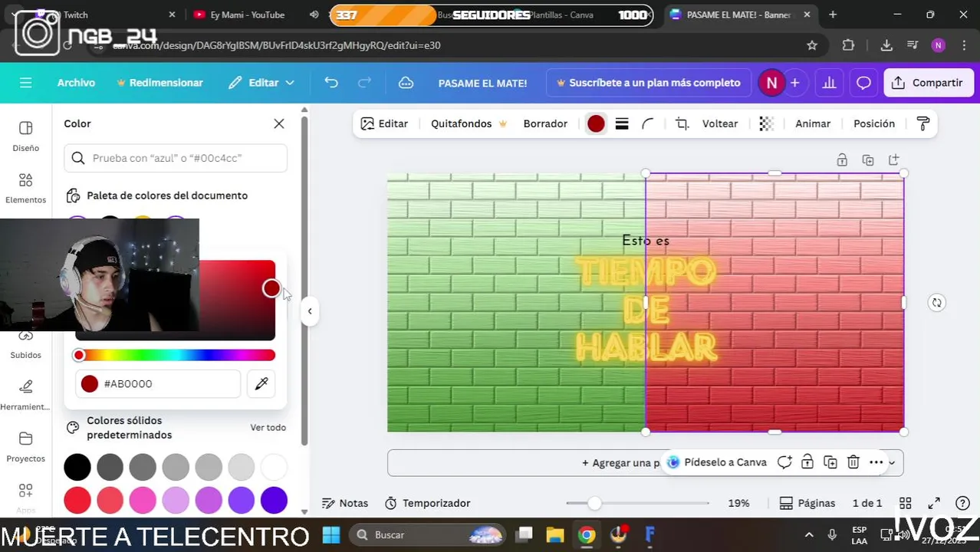This screenshot has height=552, width=980.
Task: Enter fullscreen presentation icon
Action: [x=934, y=503]
